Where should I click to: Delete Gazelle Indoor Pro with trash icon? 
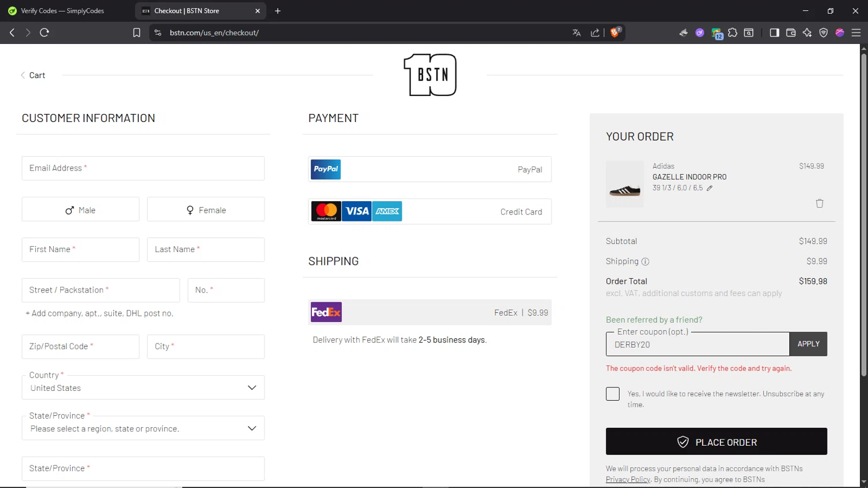[819, 204]
